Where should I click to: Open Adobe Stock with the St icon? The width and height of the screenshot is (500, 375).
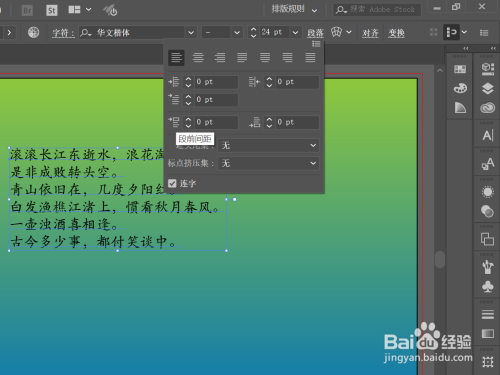click(x=51, y=10)
